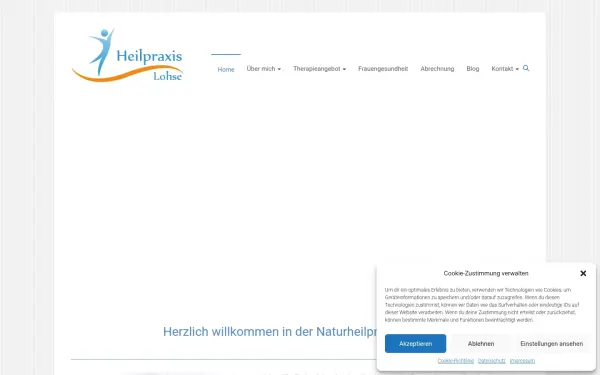Accept cookies with Akzeptieren button

click(415, 344)
